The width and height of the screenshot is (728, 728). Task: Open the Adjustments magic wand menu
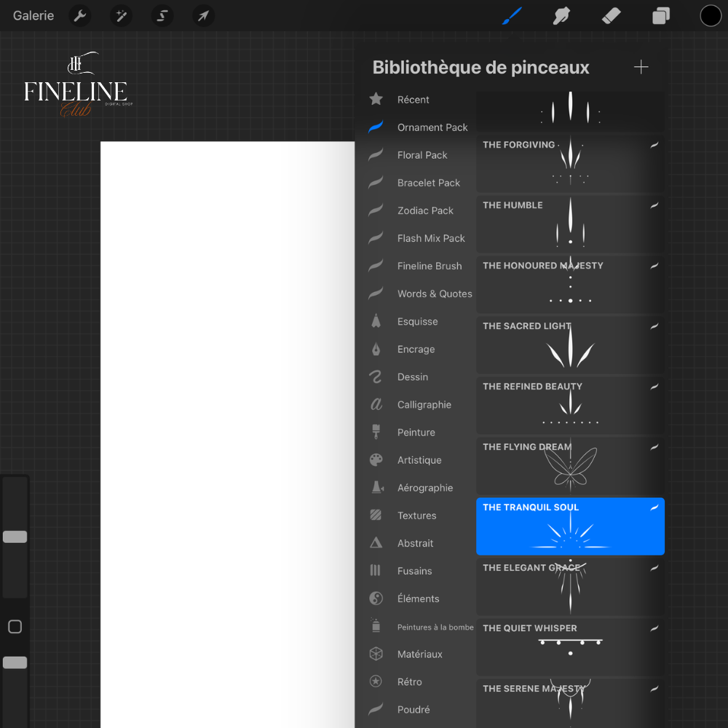coord(121,16)
